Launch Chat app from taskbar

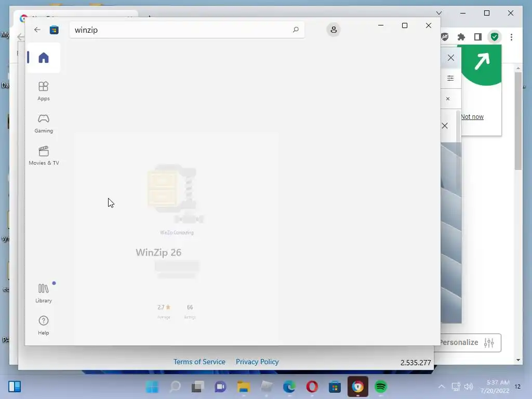click(x=220, y=387)
